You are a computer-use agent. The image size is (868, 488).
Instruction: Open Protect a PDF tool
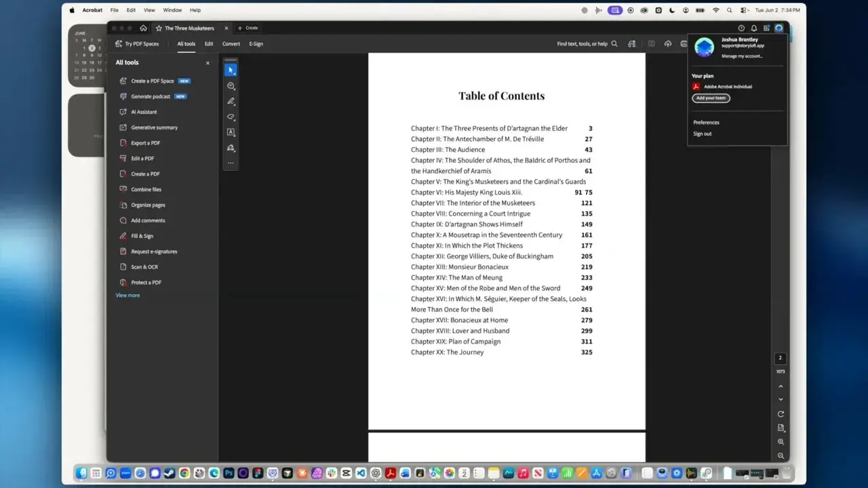pyautogui.click(x=140, y=283)
